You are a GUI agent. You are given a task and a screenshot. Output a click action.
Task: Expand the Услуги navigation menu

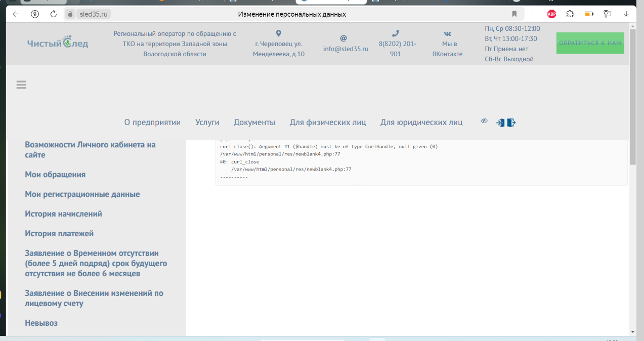[207, 122]
